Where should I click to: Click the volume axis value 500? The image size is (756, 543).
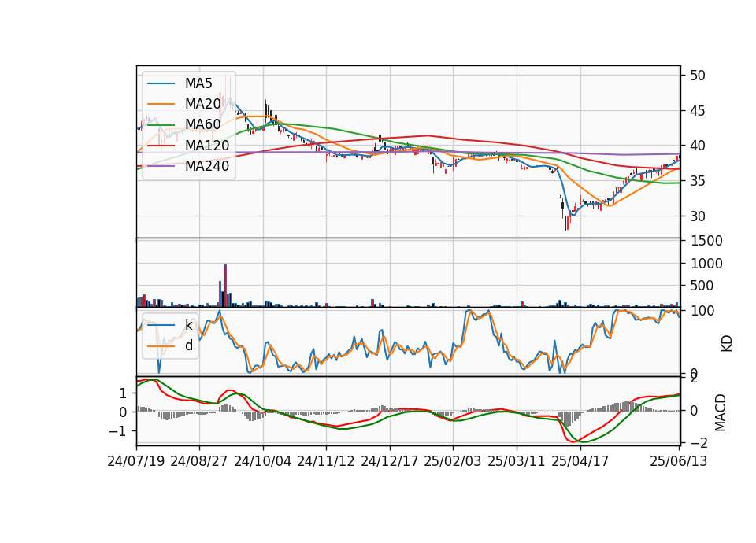(x=702, y=286)
